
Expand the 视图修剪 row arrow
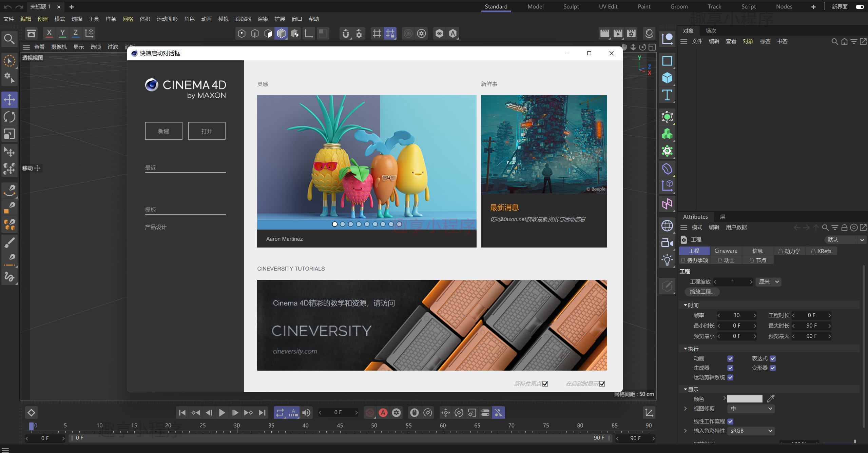686,409
